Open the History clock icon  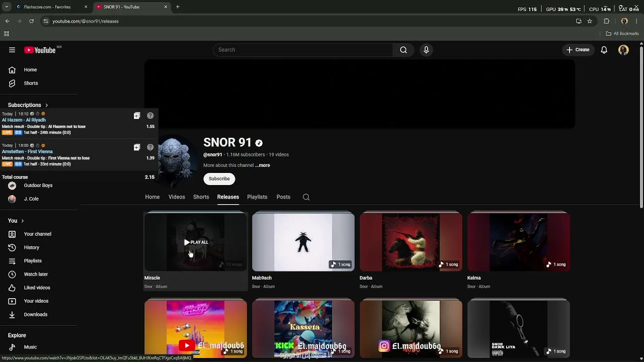pyautogui.click(x=12, y=247)
